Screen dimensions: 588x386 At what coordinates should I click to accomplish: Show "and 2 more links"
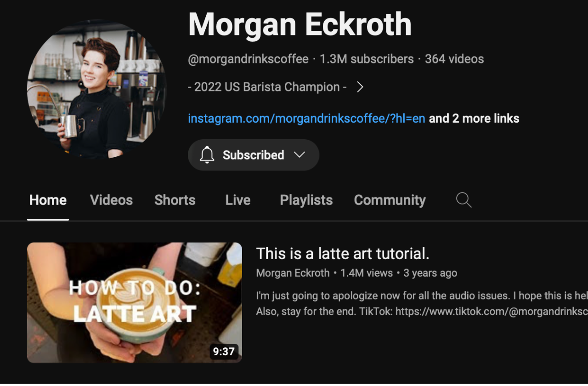pyautogui.click(x=474, y=119)
